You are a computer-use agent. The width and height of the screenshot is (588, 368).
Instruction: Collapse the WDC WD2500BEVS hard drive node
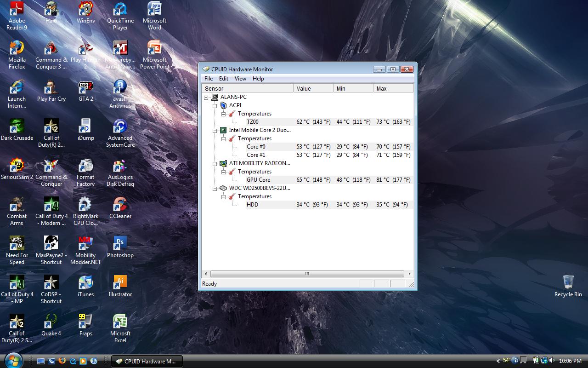(x=215, y=189)
